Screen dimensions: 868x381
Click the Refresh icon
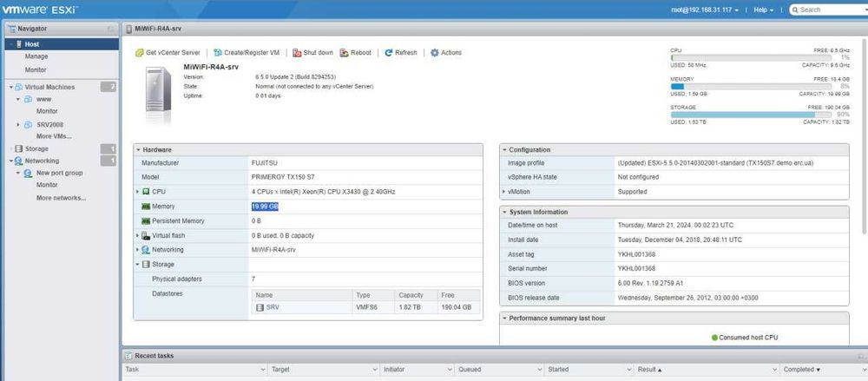pyautogui.click(x=389, y=53)
